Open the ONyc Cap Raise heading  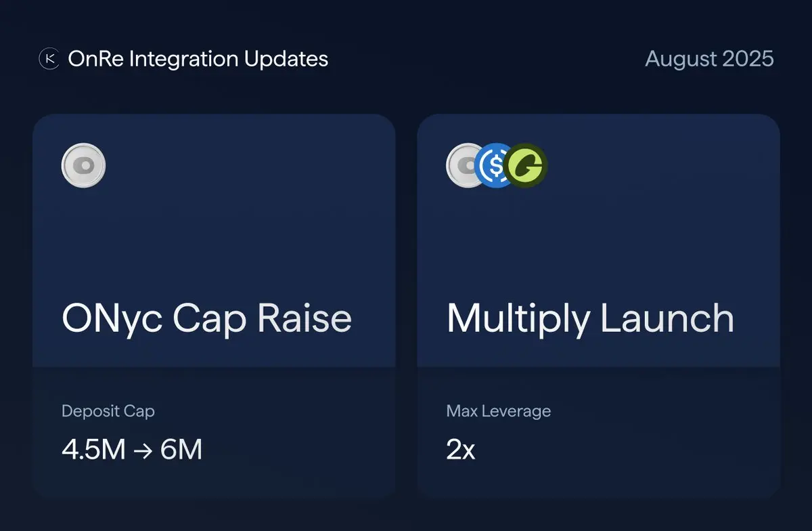pos(206,319)
